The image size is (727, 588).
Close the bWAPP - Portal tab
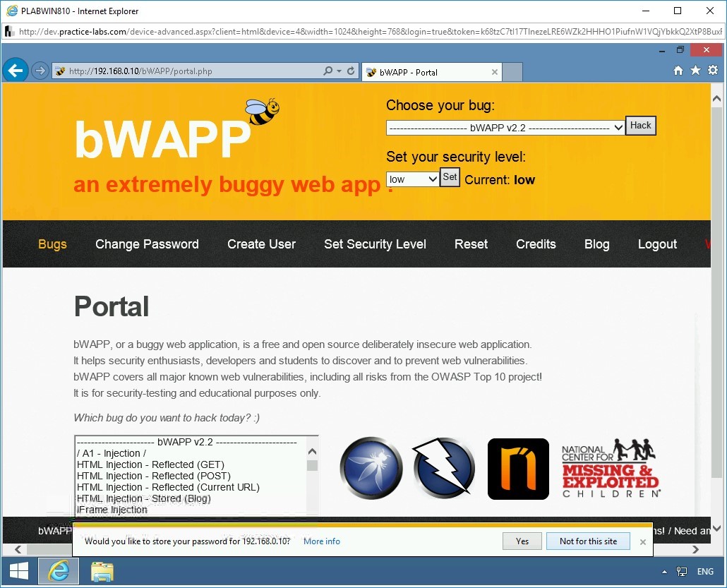495,72
